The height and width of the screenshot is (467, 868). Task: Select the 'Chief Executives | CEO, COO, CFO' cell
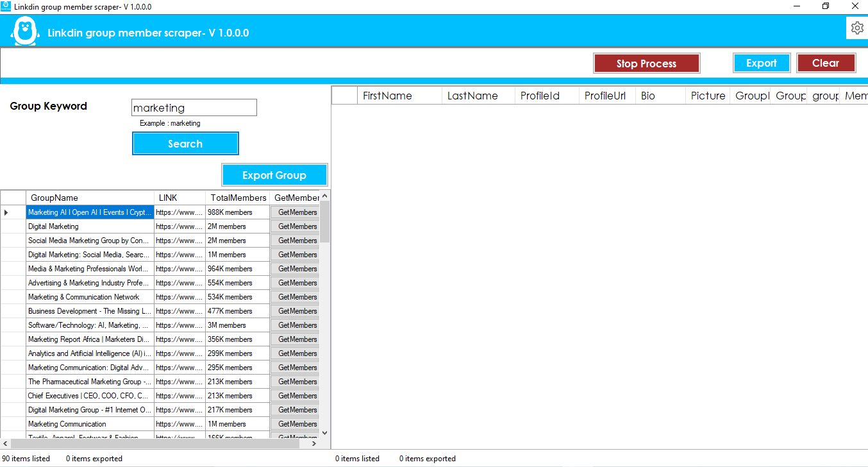pyautogui.click(x=90, y=396)
